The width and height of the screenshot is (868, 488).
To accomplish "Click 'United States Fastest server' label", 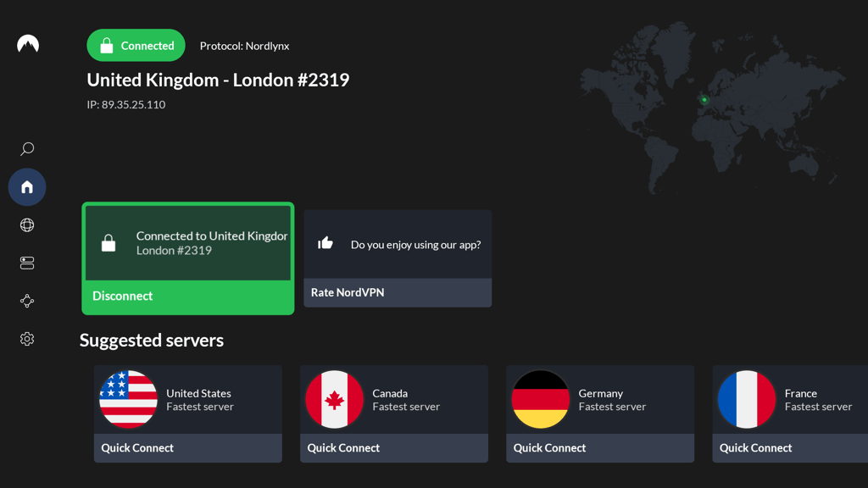I will [200, 400].
